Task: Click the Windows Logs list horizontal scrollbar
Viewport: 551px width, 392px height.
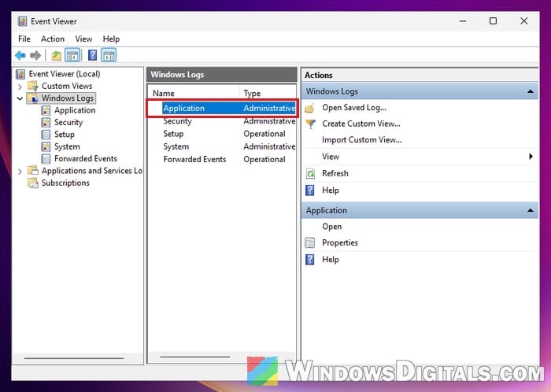Action: pos(195,357)
